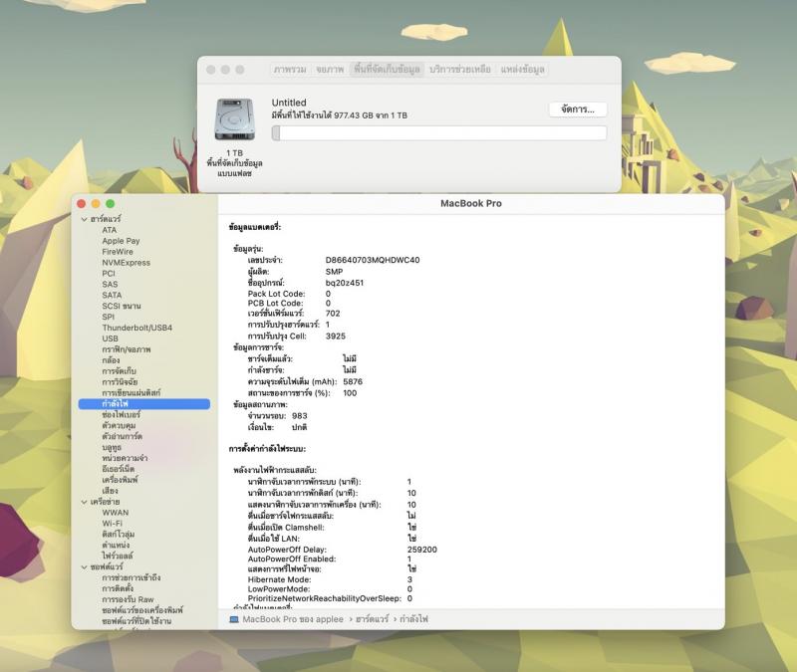Viewport: 797px width, 672px height.
Task: Select PCI in the sidebar
Action: click(x=109, y=273)
